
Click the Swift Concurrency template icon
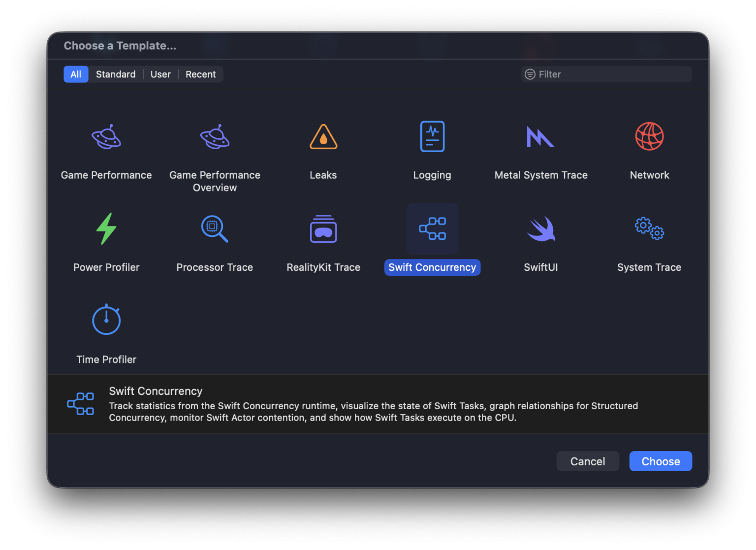click(x=432, y=228)
